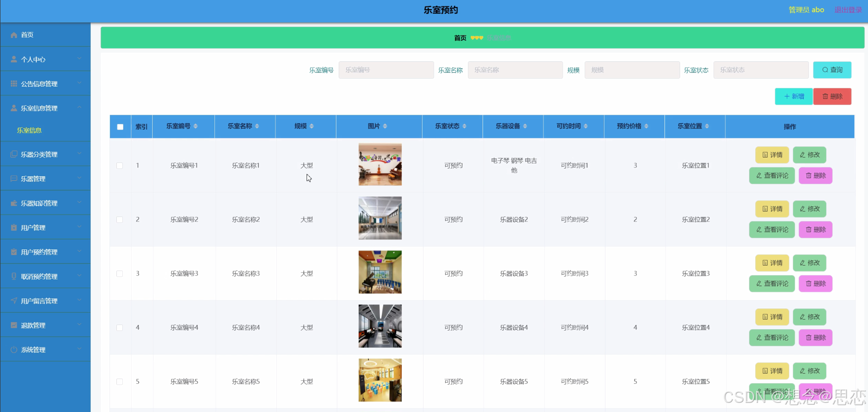This screenshot has width=868, height=412.
Task: Click the 新增 add button
Action: tap(794, 97)
